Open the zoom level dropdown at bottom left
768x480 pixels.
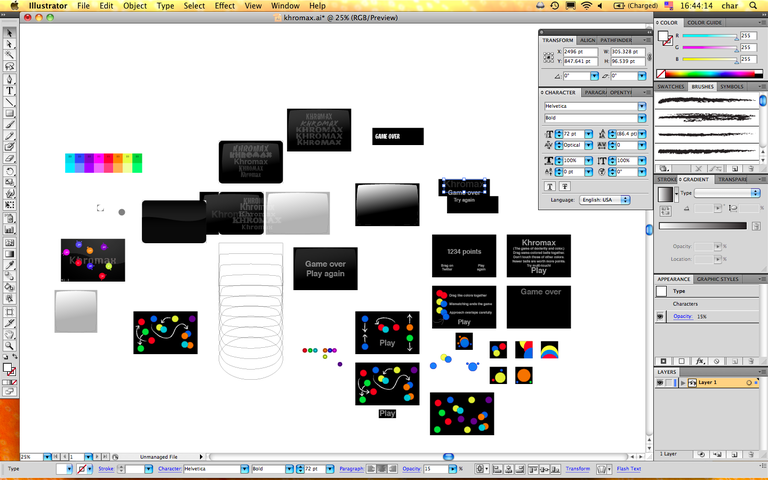47,457
